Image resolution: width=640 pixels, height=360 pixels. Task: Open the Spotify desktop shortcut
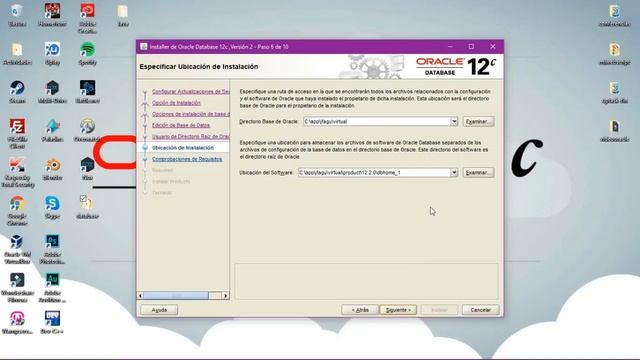tap(87, 54)
